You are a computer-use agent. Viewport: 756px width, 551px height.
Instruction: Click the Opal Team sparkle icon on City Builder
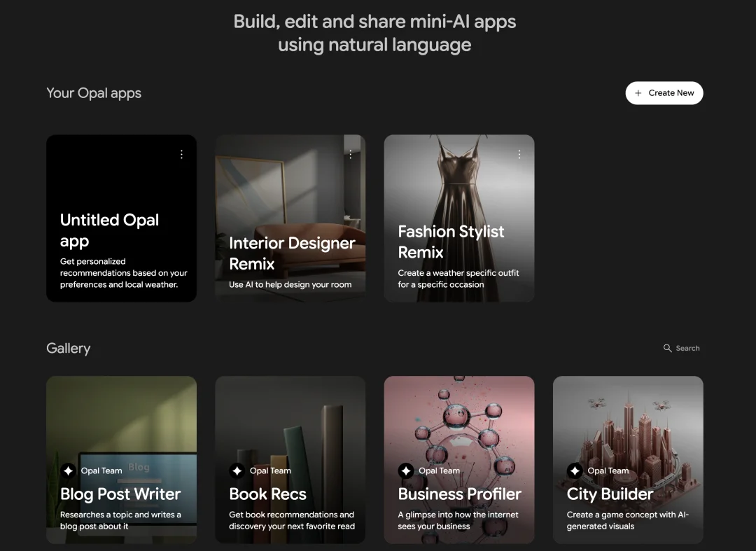click(x=575, y=471)
